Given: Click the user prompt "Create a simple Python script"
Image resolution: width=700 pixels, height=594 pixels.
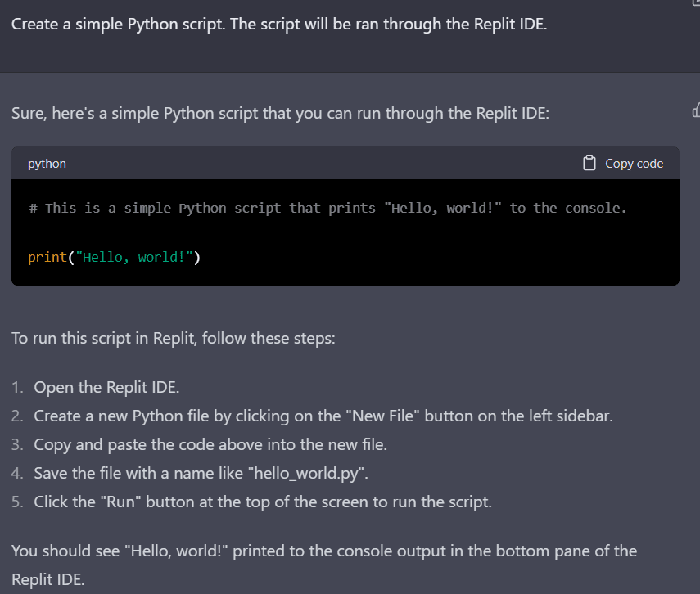Looking at the screenshot, I should click(279, 24).
